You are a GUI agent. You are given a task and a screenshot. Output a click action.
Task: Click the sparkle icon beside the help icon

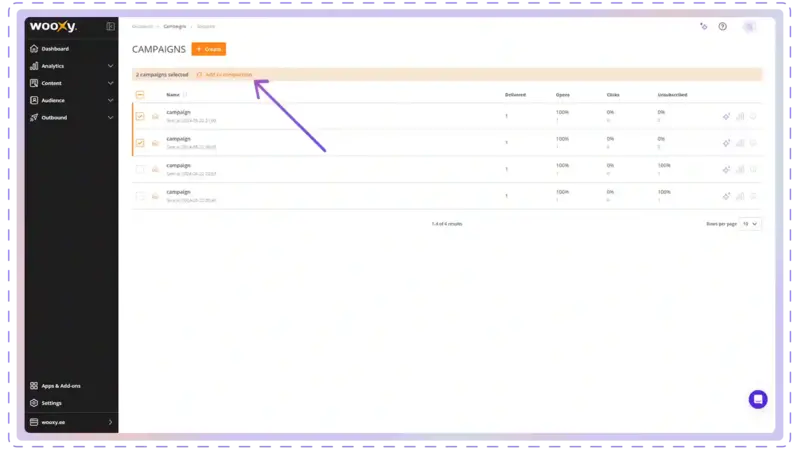tap(704, 27)
